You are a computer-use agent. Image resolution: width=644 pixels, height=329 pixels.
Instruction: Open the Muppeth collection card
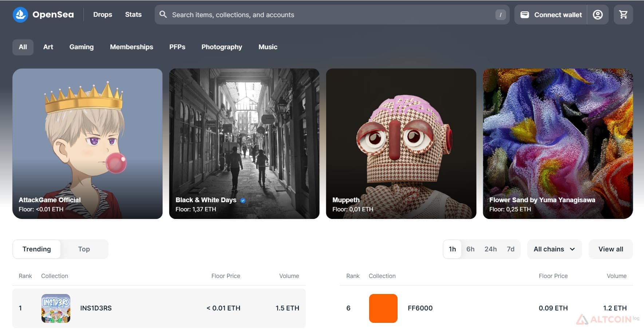point(401,144)
